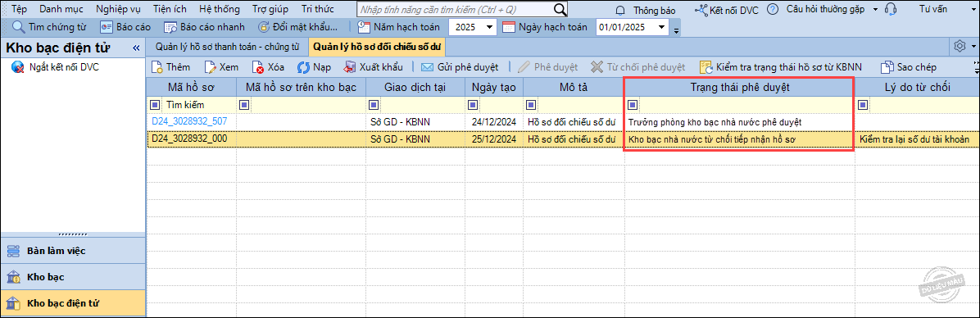Viewport: 980px width, 318px height.
Task: Open filter operator for Mã hồ sơ trên kho bạc
Action: pos(243,104)
